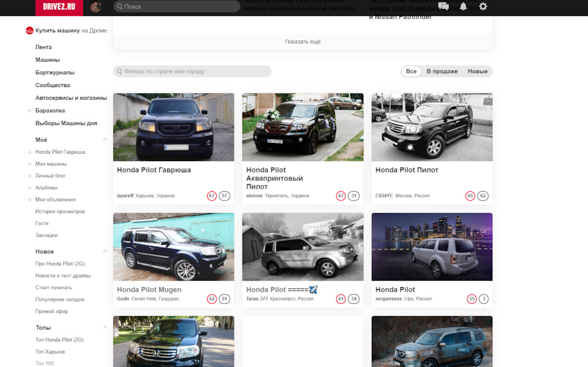Image resolution: width=588 pixels, height=367 pixels.
Task: Click the plus beside Мои машины
Action: click(x=29, y=164)
